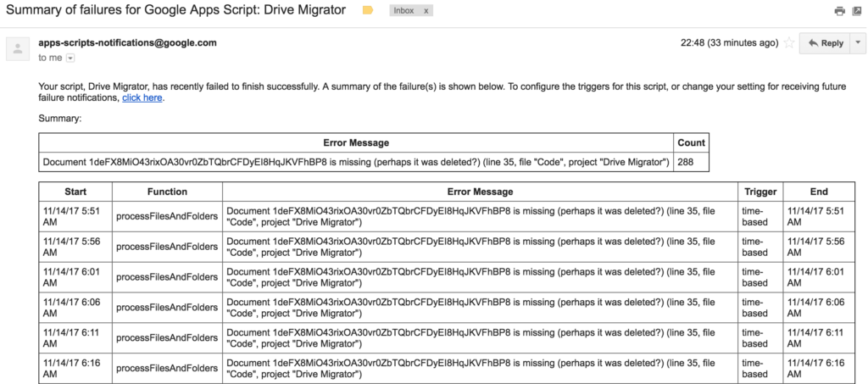Click the Start column header
Viewport: 868px width, 384px height.
coord(75,192)
